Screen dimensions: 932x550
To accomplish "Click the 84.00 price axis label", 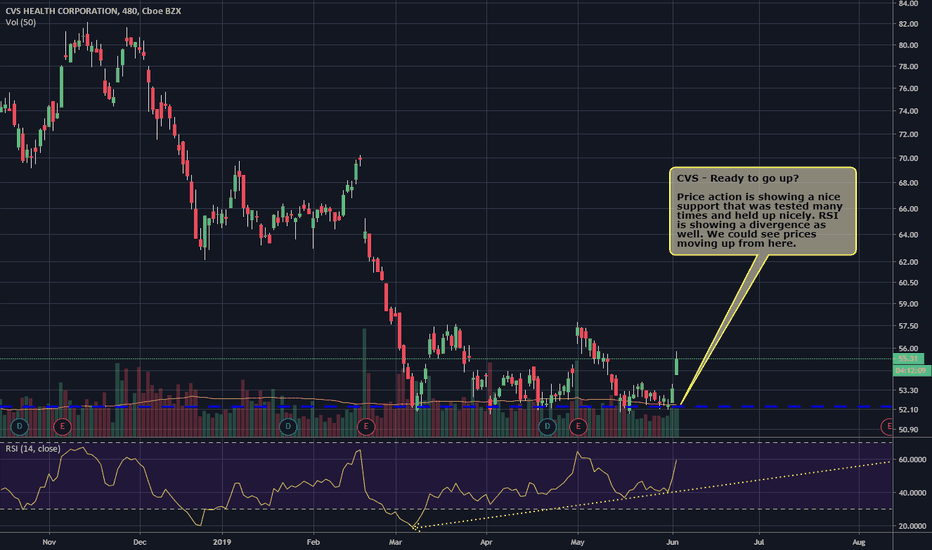I will point(908,4).
